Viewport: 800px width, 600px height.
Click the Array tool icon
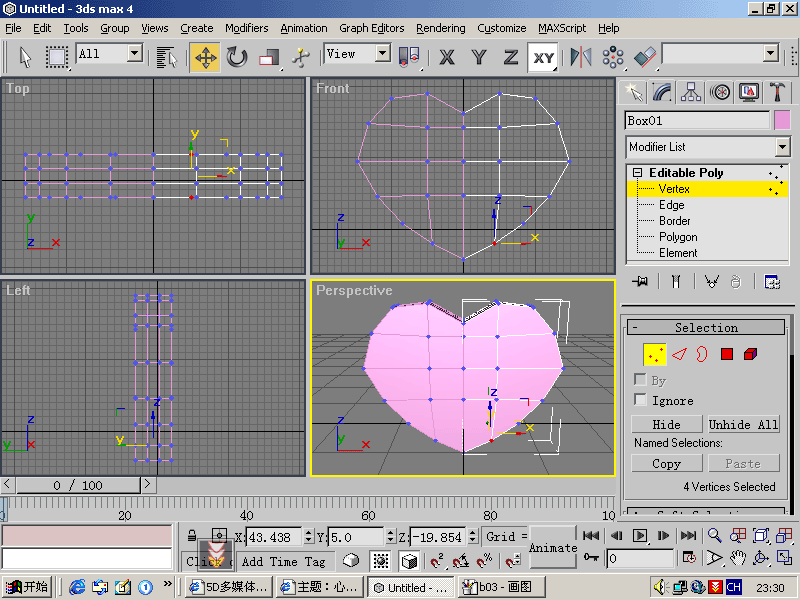click(613, 57)
